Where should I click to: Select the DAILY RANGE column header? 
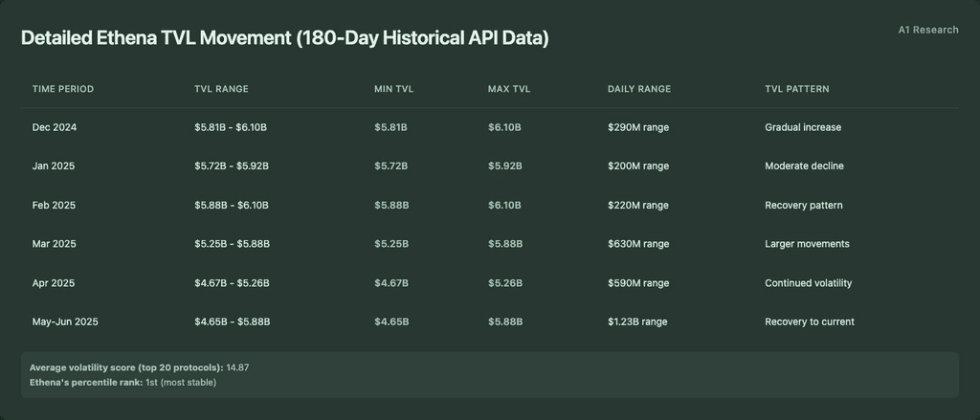point(638,89)
